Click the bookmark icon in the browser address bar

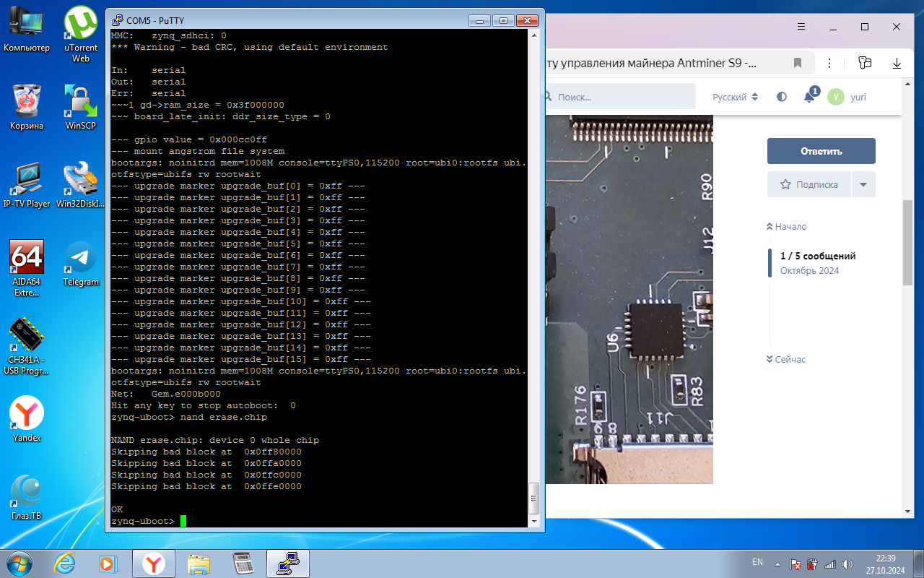coord(798,63)
